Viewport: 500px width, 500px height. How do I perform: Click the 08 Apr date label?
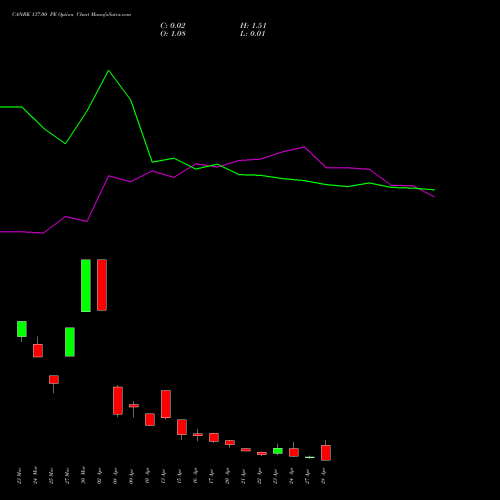115,476
